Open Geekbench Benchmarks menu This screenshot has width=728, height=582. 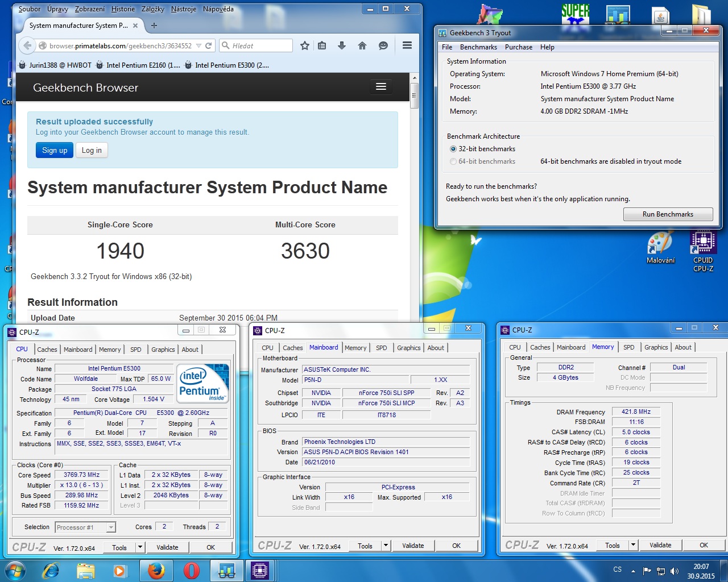tap(478, 47)
